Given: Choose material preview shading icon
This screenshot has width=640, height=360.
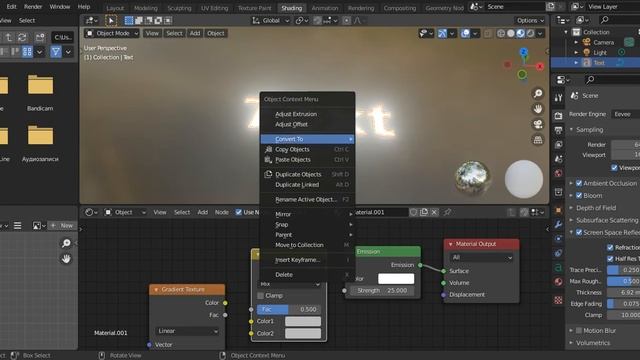Looking at the screenshot, I should point(520,33).
